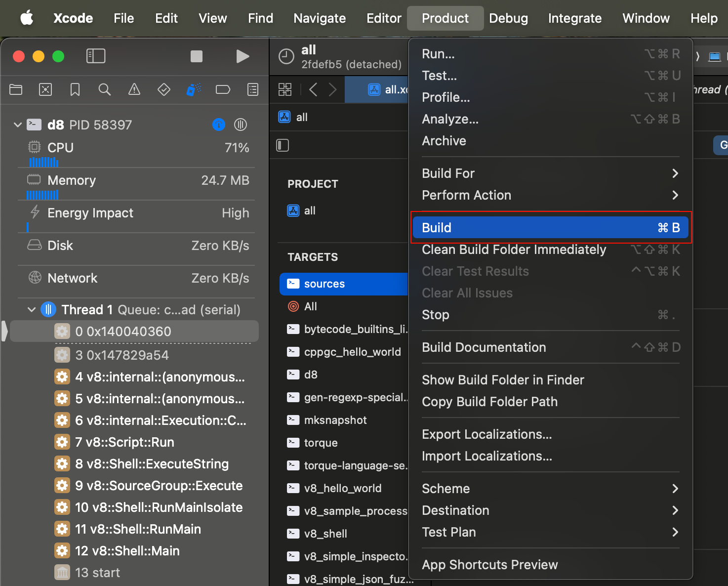This screenshot has width=728, height=586.
Task: Collapse the d8 PID 58397 process
Action: 18,125
